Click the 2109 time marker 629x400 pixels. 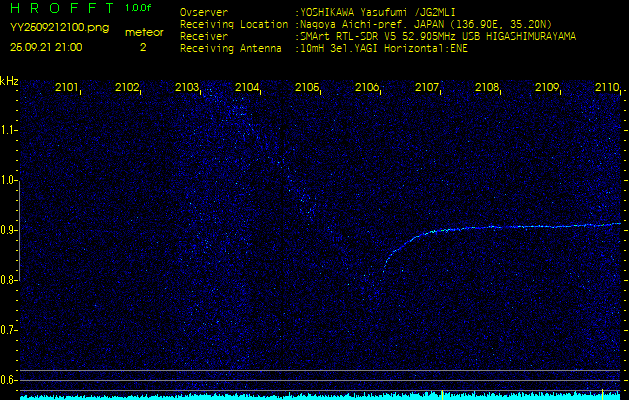(547, 88)
